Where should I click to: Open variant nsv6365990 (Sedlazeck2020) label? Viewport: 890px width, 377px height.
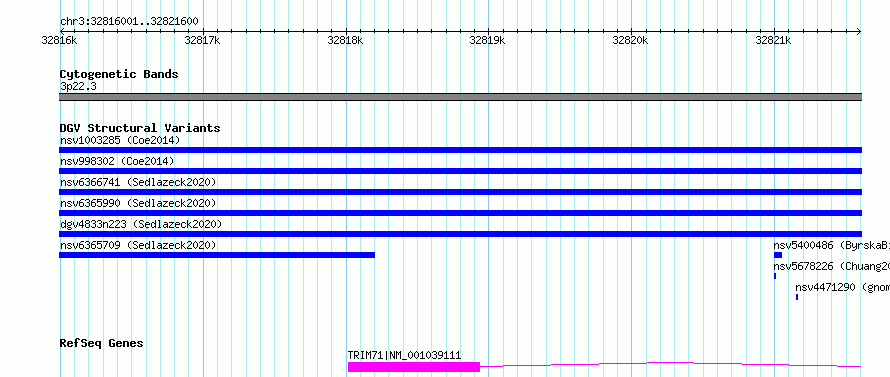point(138,203)
